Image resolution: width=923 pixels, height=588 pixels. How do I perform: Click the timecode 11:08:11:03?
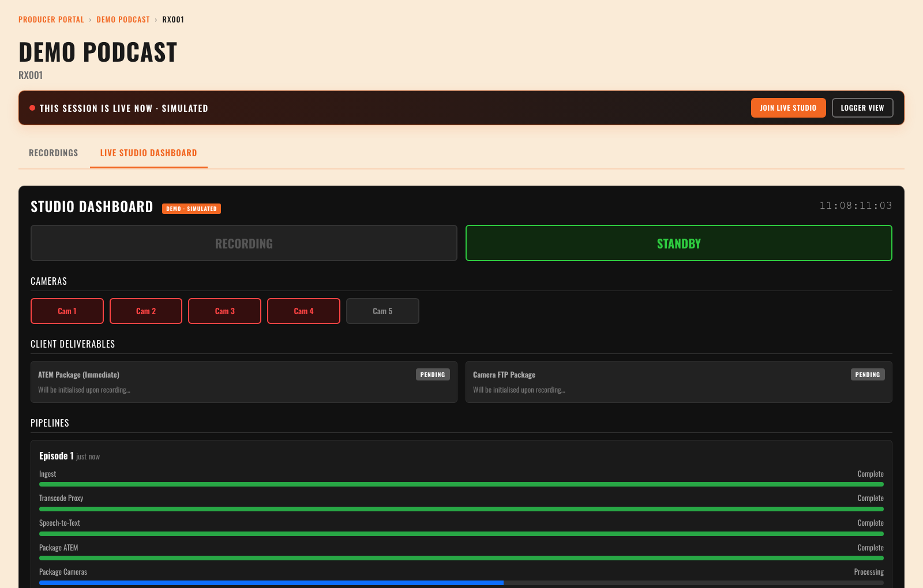pos(856,206)
